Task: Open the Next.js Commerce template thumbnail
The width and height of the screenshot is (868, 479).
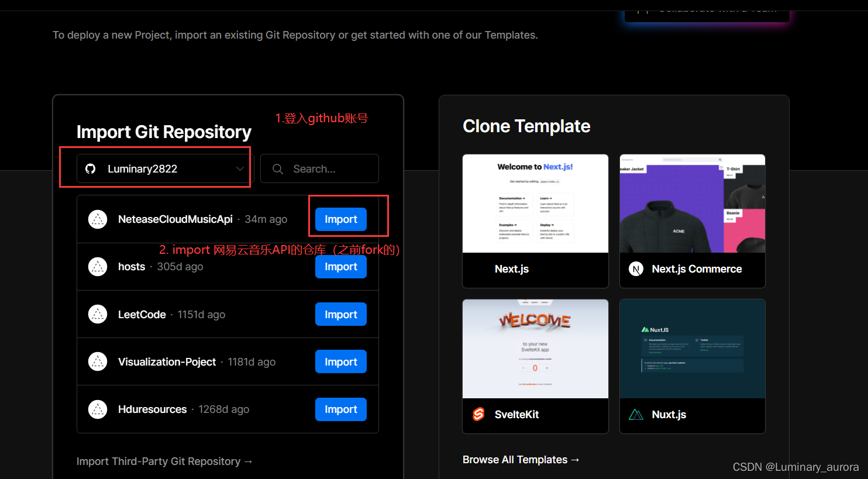Action: tap(693, 204)
